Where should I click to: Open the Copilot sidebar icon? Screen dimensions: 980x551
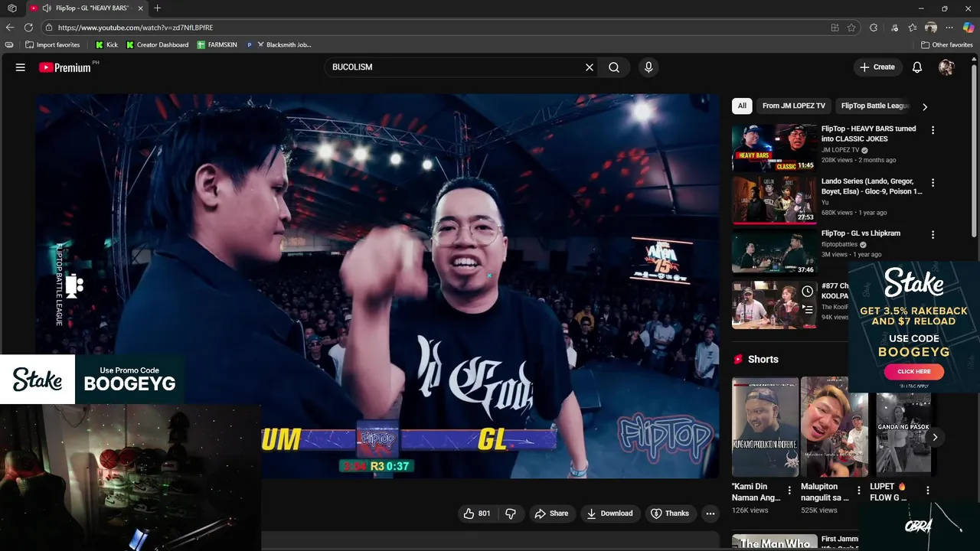tap(969, 28)
